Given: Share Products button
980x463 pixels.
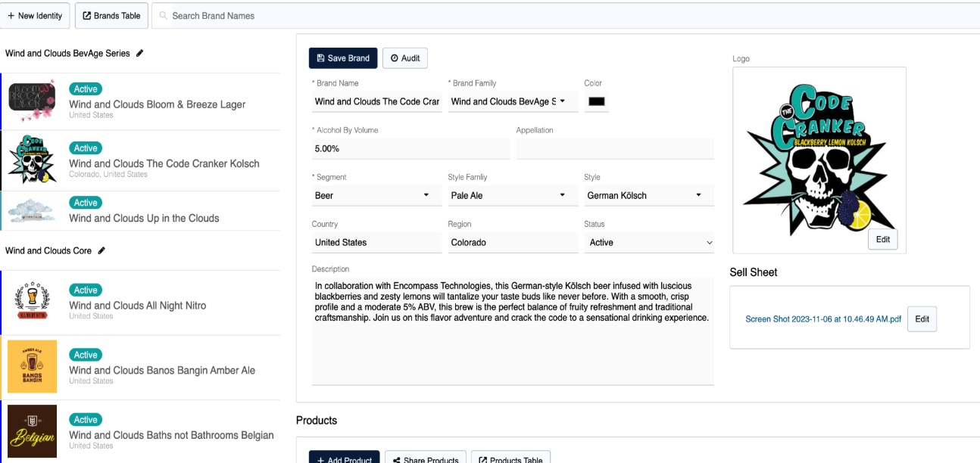Looking at the screenshot, I should (425, 458).
